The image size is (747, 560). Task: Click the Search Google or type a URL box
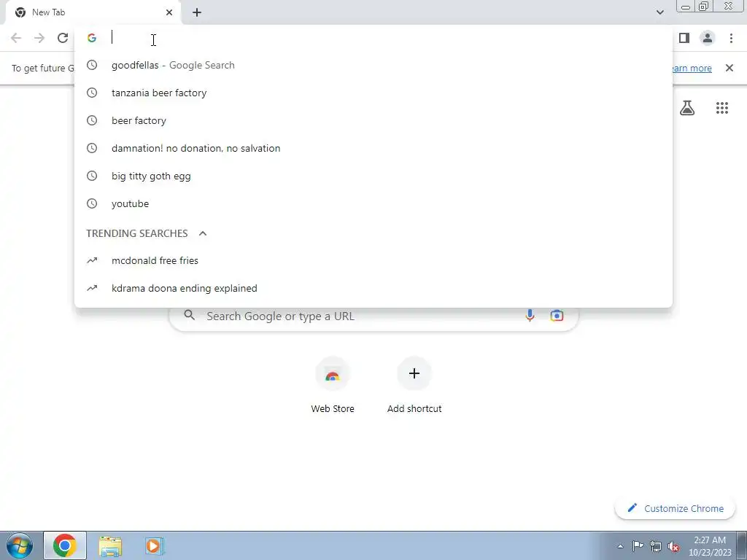pyautogui.click(x=373, y=316)
